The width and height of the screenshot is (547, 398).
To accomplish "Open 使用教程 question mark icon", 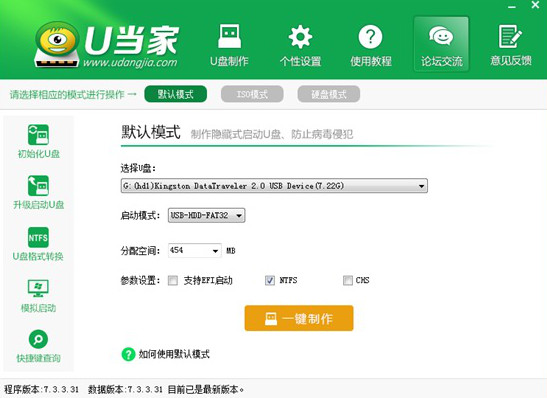I will point(370,36).
